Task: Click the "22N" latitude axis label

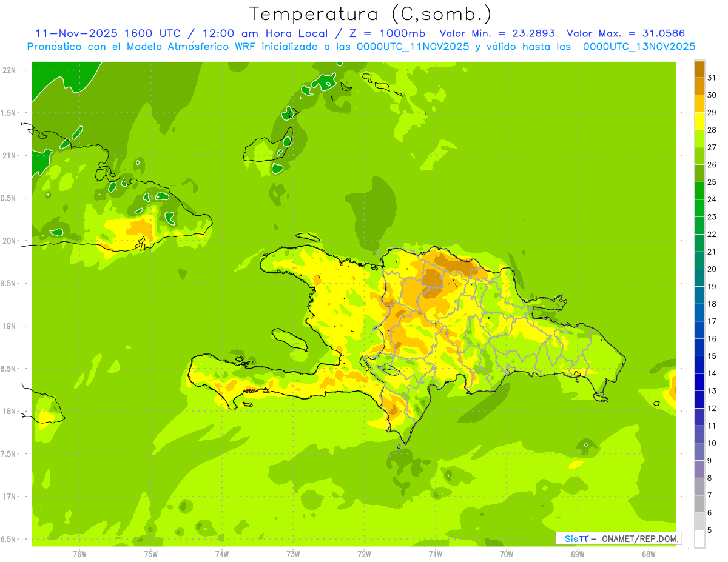Action: pos(9,70)
